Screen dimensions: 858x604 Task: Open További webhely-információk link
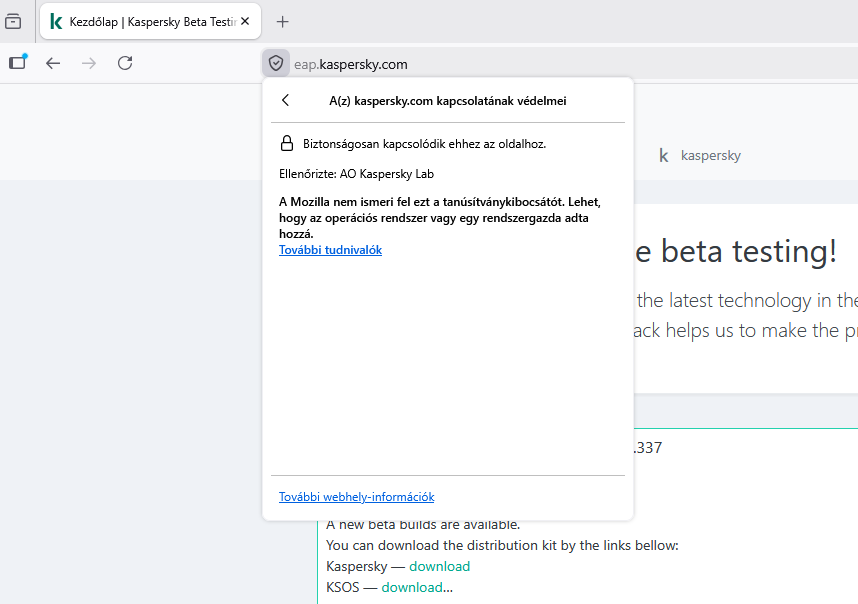[x=357, y=497]
